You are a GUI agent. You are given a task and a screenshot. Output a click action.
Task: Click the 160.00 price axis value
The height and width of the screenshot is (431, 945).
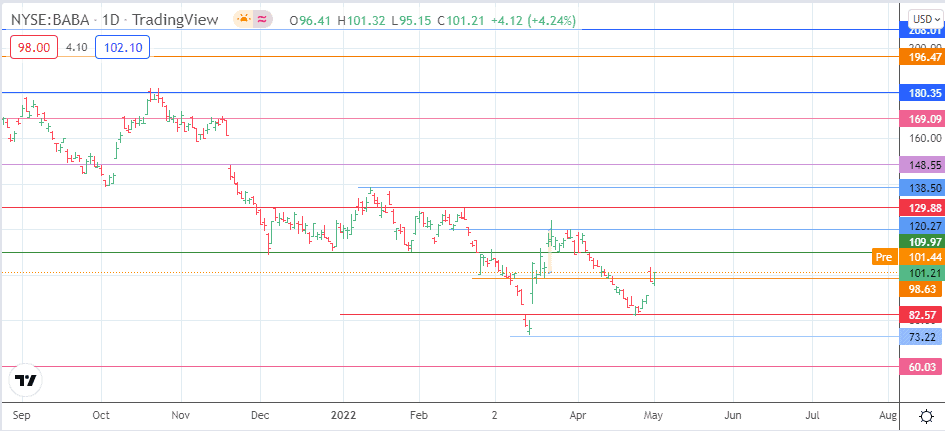(x=924, y=138)
